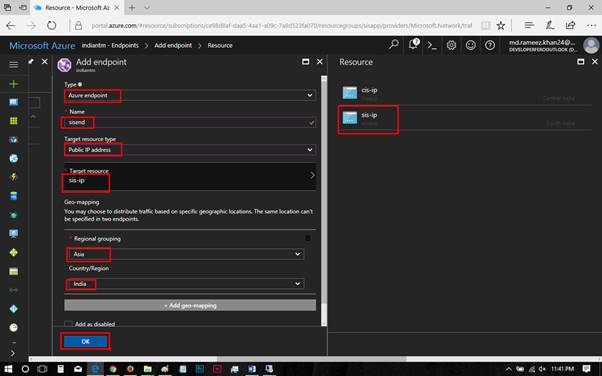Viewport: 602px width, 376px height.
Task: Open the Dashboard icon in the sidebar
Action: pyautogui.click(x=13, y=102)
